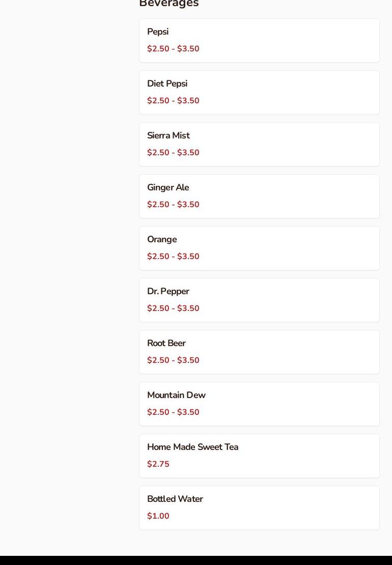This screenshot has height=565, width=392.
Task: Open the Mountain Dew item
Action: [x=176, y=395]
